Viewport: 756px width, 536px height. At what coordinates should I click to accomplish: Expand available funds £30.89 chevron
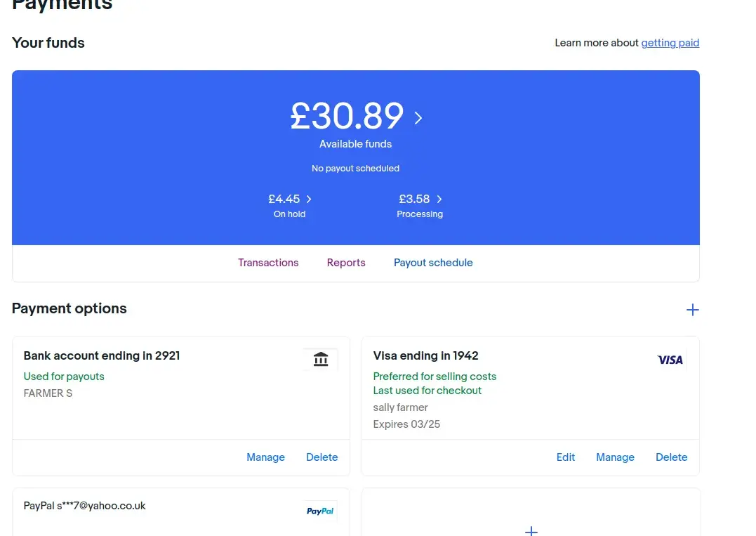pos(418,117)
